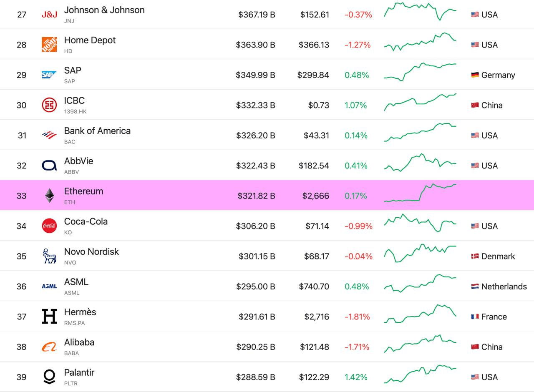Open the Home Depot company page

(90, 40)
